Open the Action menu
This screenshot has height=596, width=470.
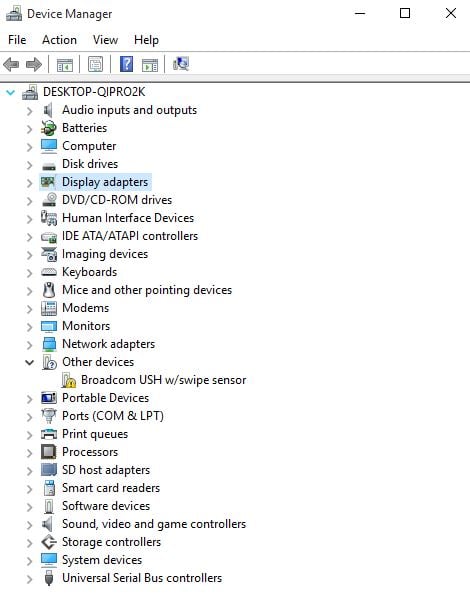59,40
